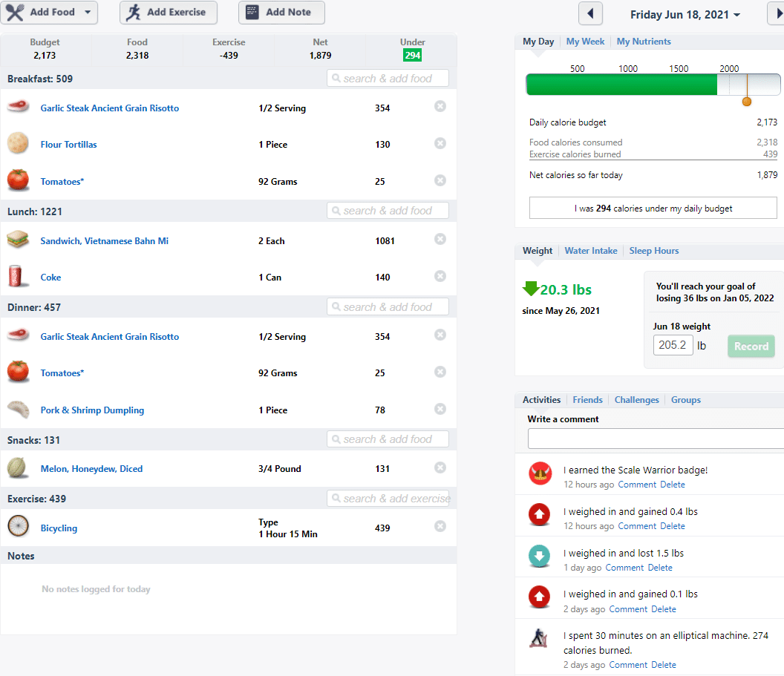Screen dimensions: 784x676
Task: Open the Add Food dropdown arrow
Action: (x=88, y=12)
